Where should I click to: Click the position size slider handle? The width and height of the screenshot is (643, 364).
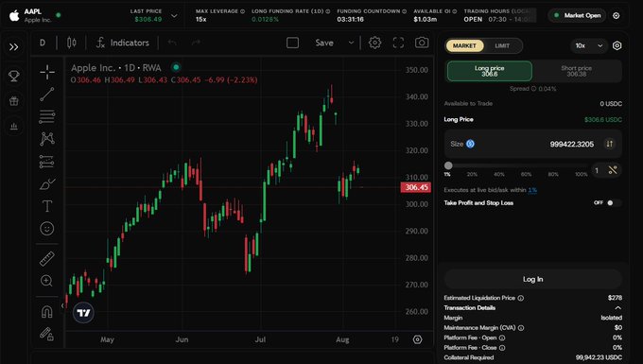pyautogui.click(x=448, y=165)
